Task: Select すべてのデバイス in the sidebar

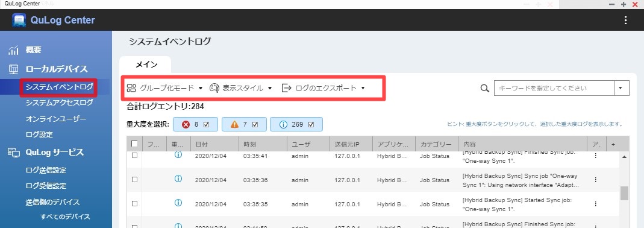Action: [x=65, y=217]
